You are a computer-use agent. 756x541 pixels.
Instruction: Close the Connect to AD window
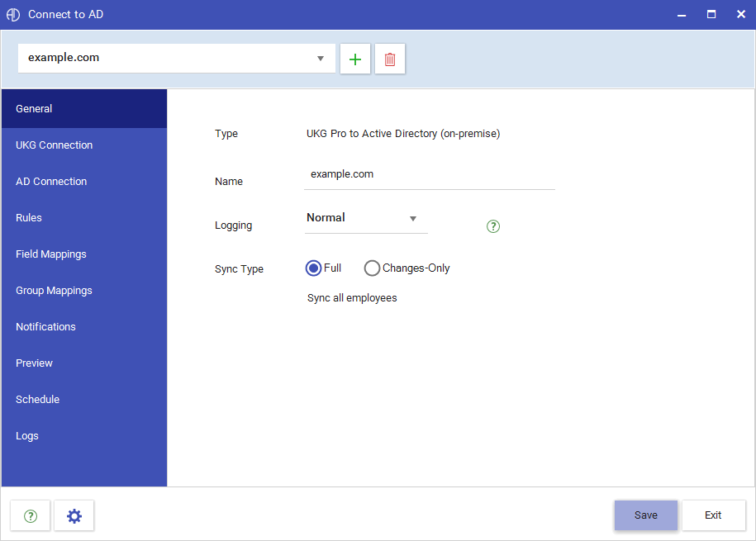[x=741, y=15]
